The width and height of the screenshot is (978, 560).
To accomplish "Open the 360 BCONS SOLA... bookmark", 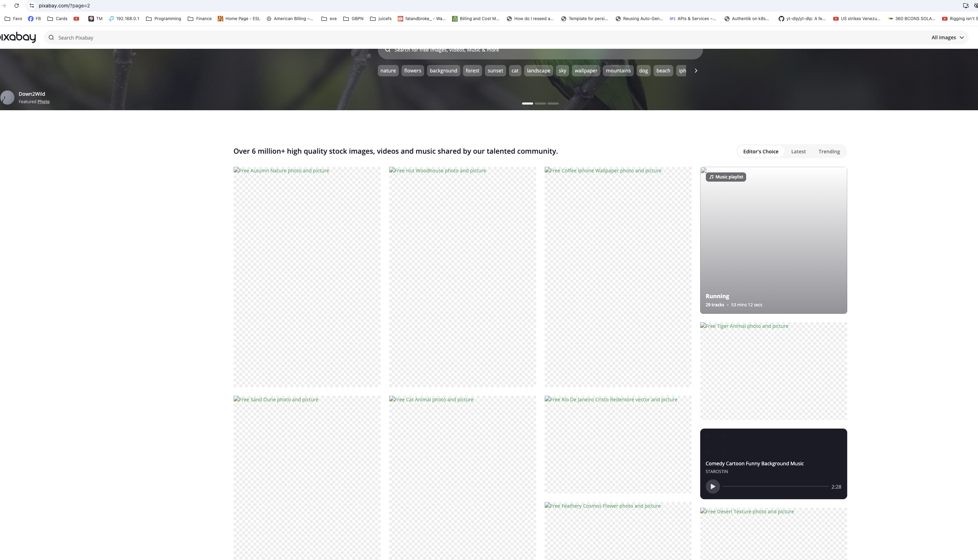I will pos(911,18).
